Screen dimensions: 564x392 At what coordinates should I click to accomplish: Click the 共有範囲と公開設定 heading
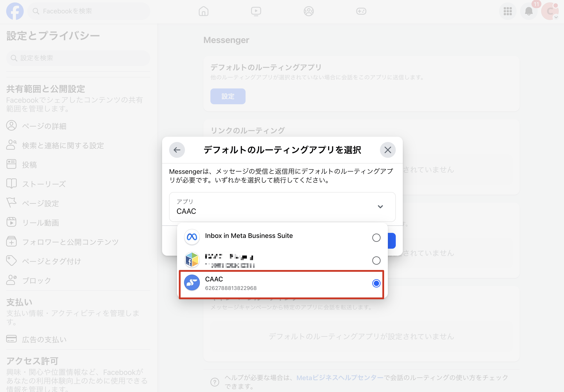pos(45,89)
